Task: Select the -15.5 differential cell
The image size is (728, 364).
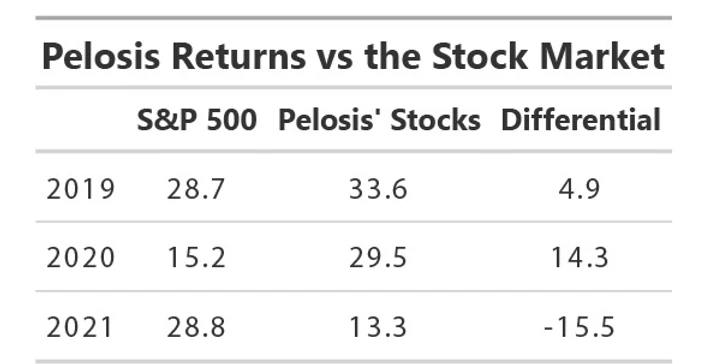Action: click(579, 327)
